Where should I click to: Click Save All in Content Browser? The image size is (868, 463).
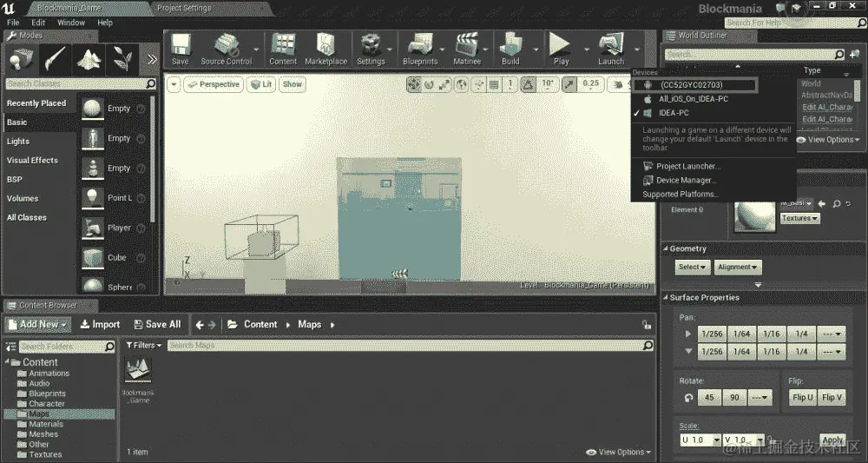tap(158, 325)
